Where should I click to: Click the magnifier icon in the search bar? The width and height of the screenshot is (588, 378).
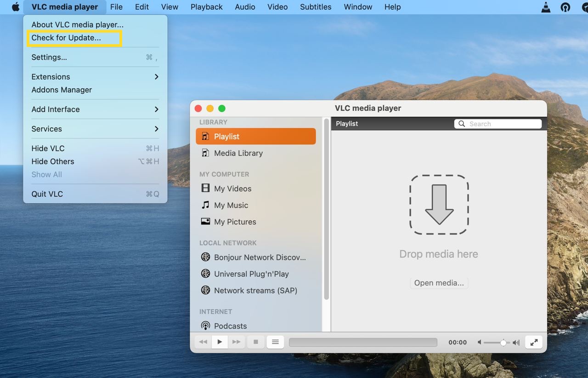tap(462, 124)
